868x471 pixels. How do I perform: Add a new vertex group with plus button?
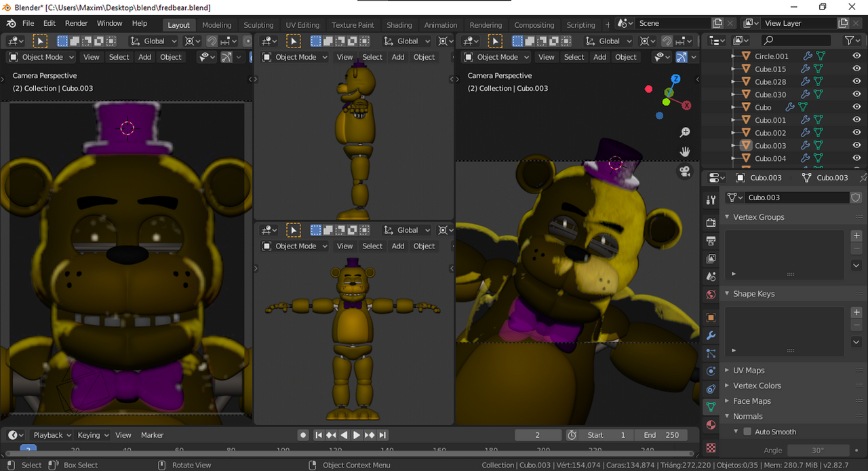click(856, 235)
